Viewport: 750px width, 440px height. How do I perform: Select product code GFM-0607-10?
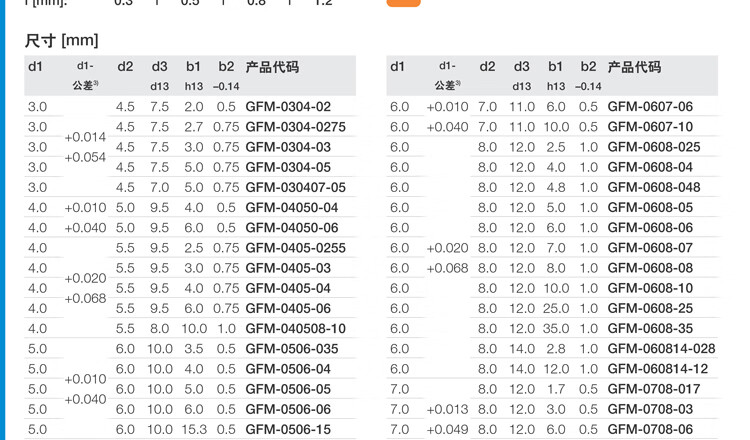click(650, 127)
